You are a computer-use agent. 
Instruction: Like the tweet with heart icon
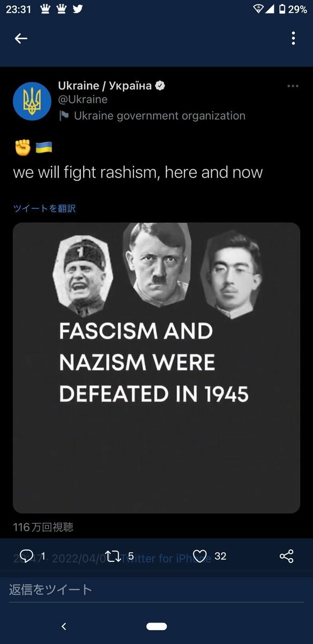tap(200, 556)
